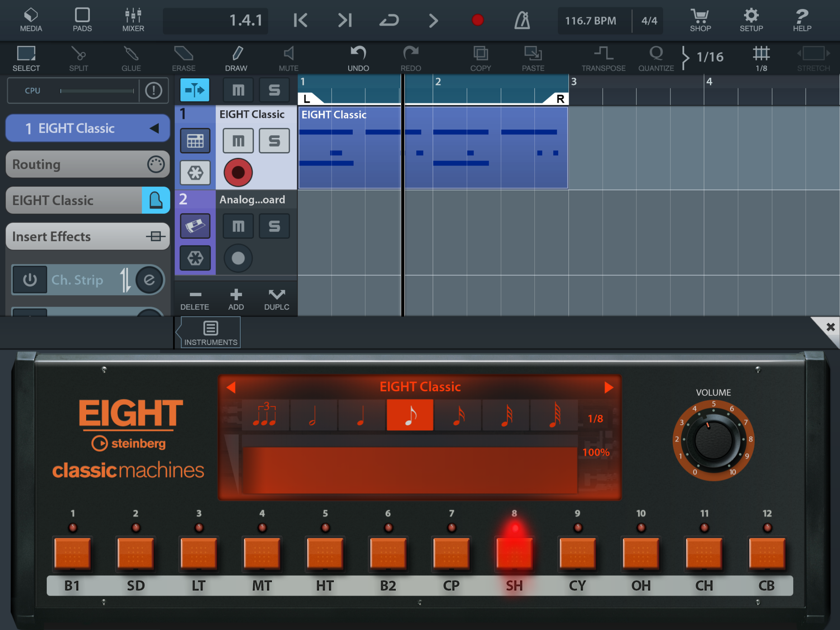Mute the EIGHT Classic track

(238, 141)
